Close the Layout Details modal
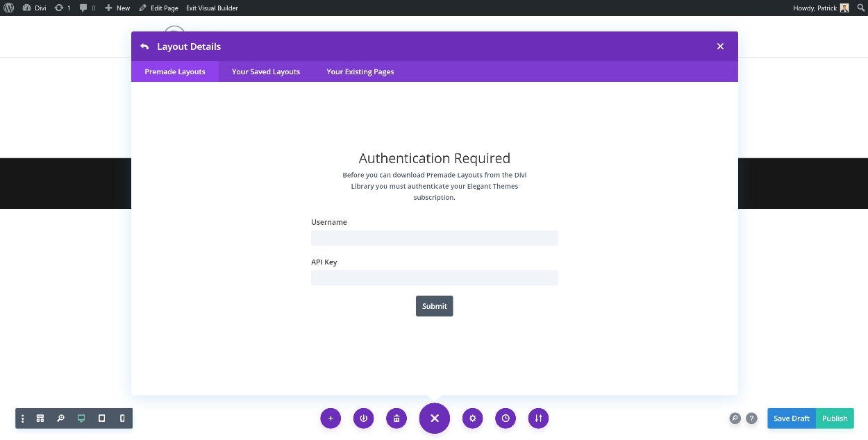868x440 pixels. [720, 46]
